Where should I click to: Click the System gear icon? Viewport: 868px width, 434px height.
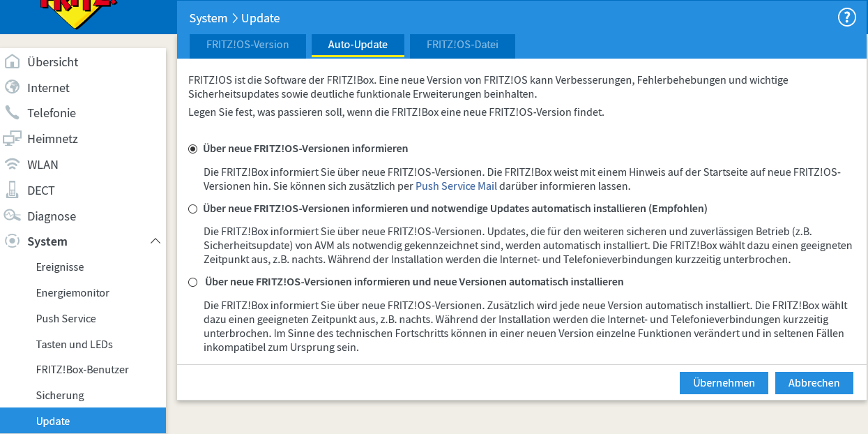12,241
